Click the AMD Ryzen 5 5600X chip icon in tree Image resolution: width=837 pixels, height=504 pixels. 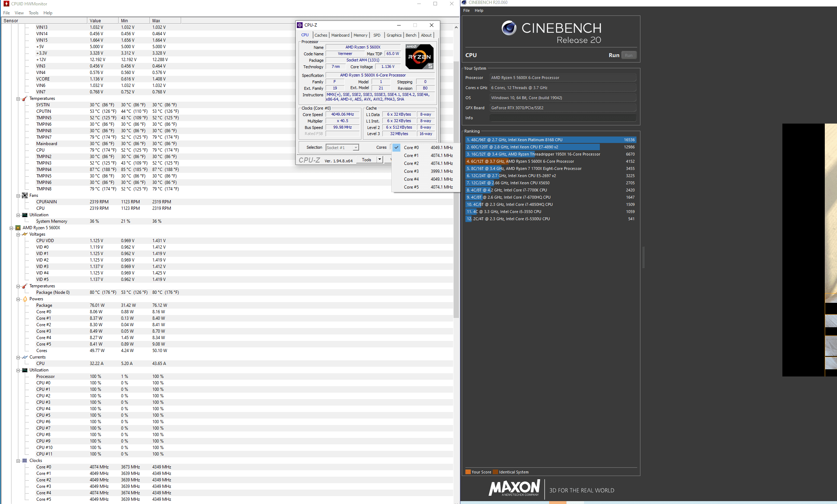pyautogui.click(x=18, y=228)
